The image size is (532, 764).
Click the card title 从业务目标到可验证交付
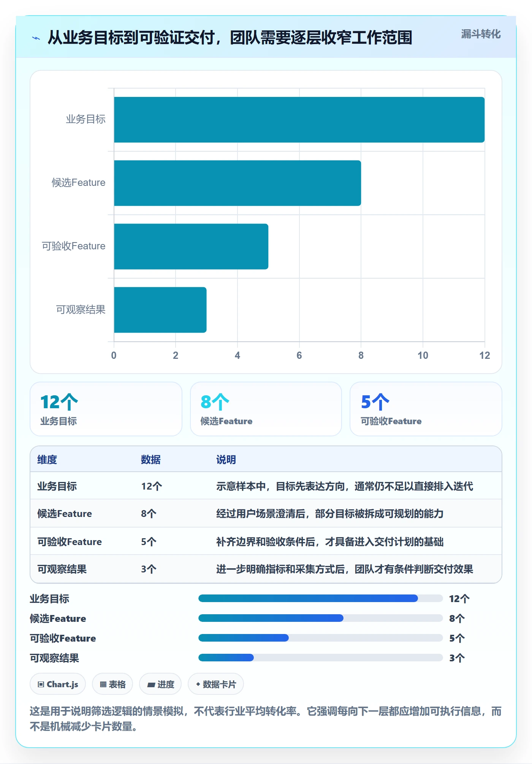pyautogui.click(x=230, y=38)
